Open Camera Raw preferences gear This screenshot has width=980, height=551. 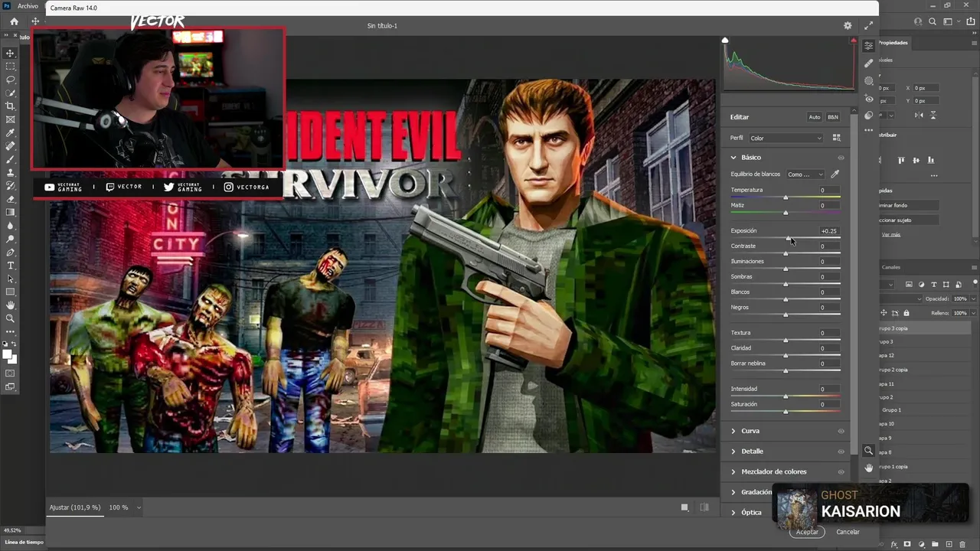click(x=848, y=25)
